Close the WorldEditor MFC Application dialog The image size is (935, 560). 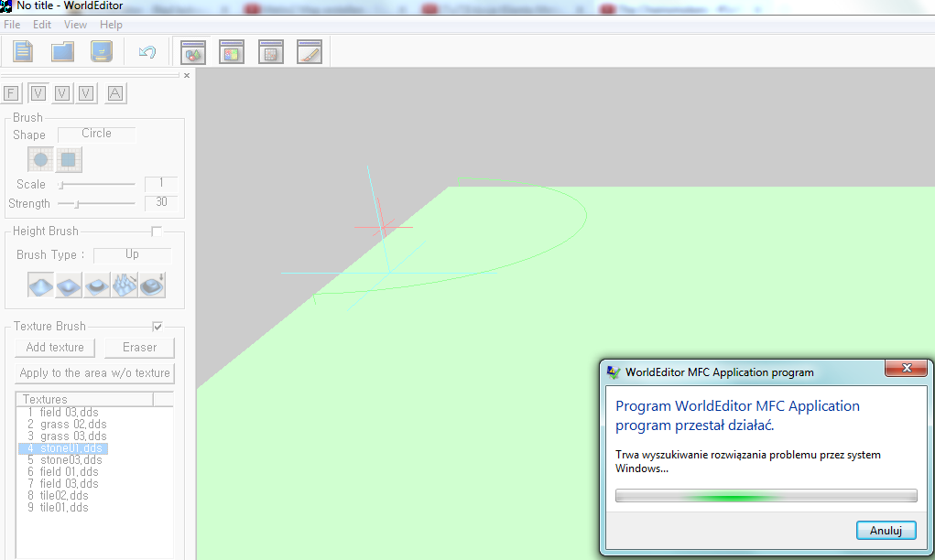[907, 368]
